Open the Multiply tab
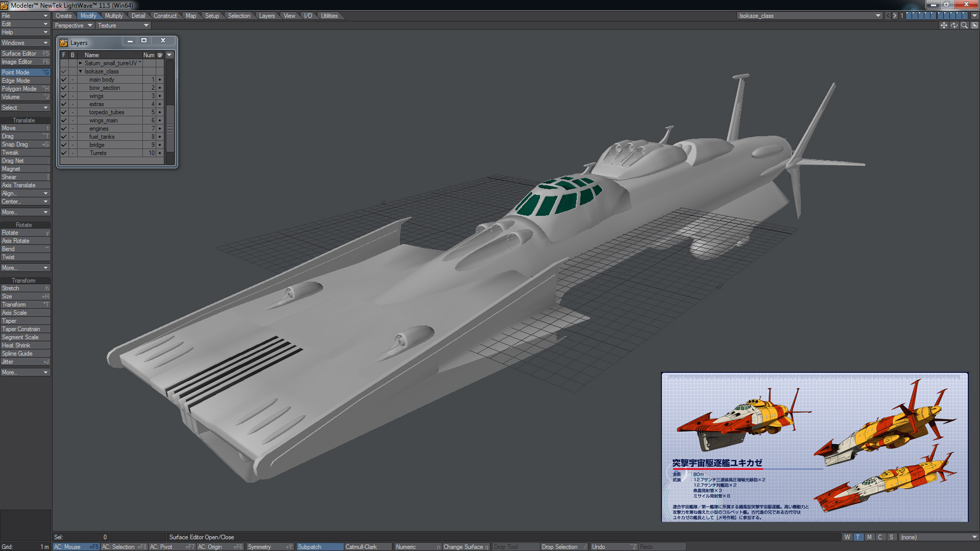This screenshot has height=551, width=980. click(114, 16)
